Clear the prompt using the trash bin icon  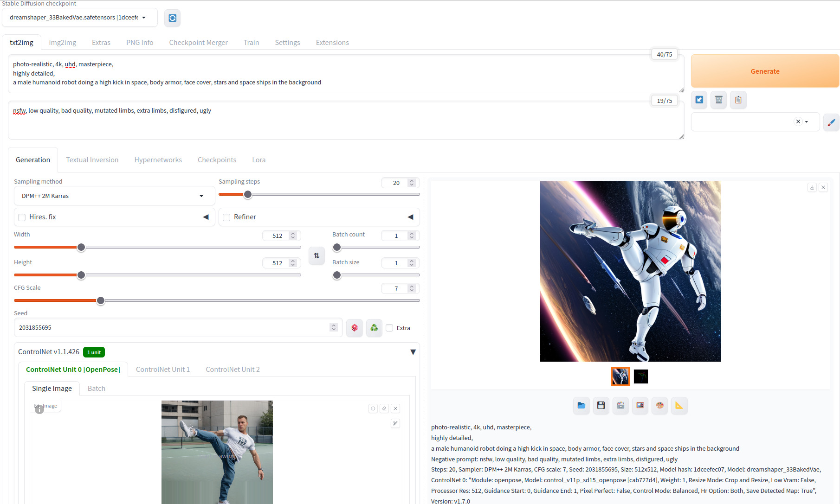pyautogui.click(x=718, y=100)
